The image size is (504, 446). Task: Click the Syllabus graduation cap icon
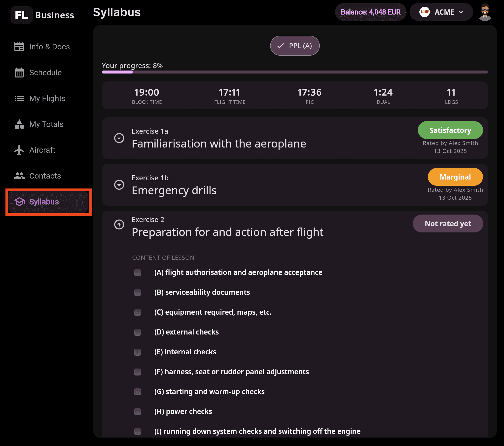[19, 202]
